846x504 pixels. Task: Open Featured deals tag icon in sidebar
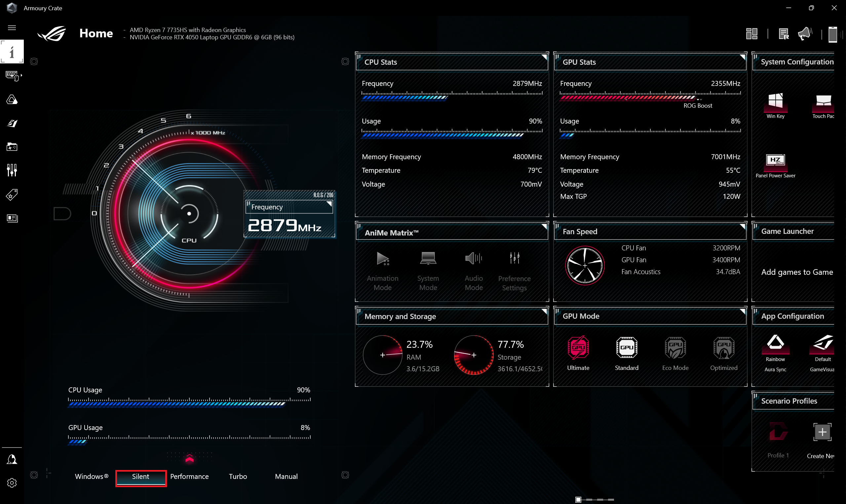(12, 195)
